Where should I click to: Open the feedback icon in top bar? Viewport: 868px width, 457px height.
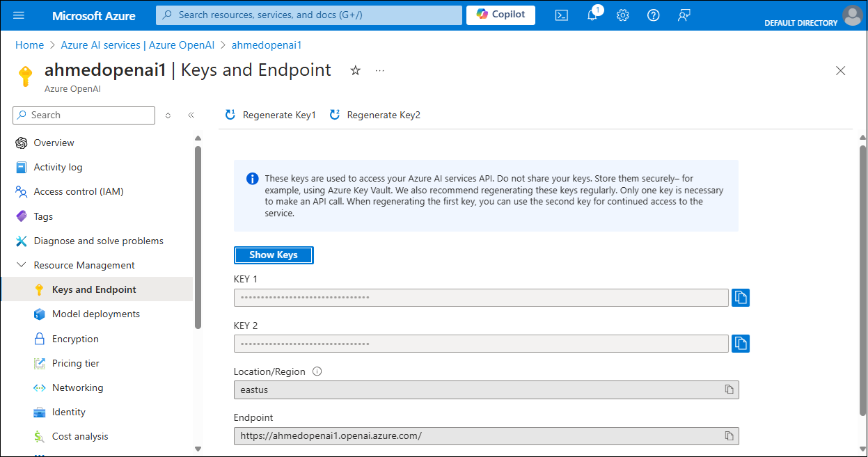click(684, 15)
